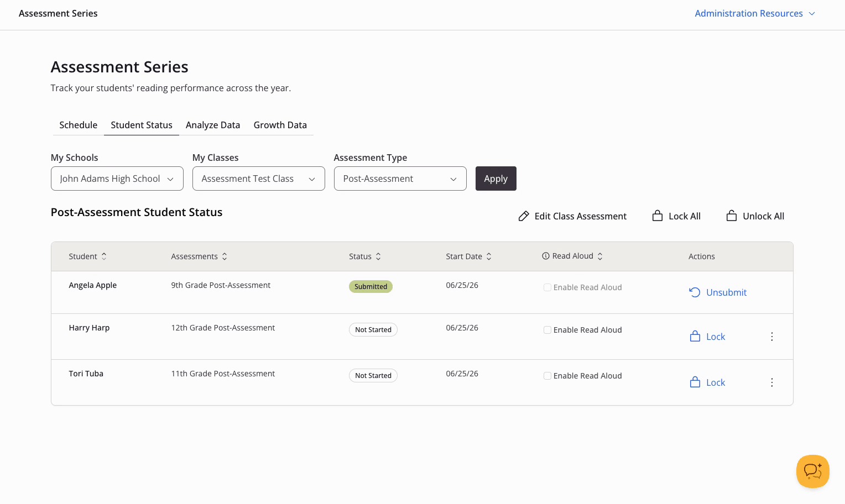Image resolution: width=845 pixels, height=504 pixels.
Task: Switch to the Schedule tab
Action: click(79, 125)
